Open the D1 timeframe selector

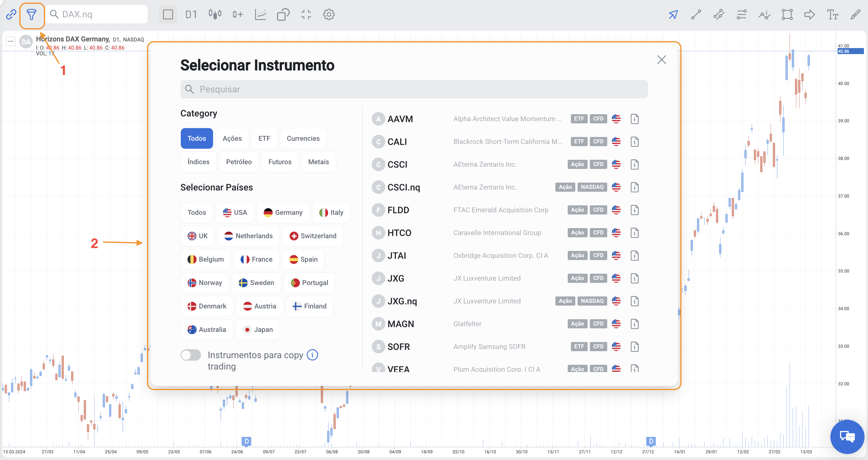coord(191,15)
